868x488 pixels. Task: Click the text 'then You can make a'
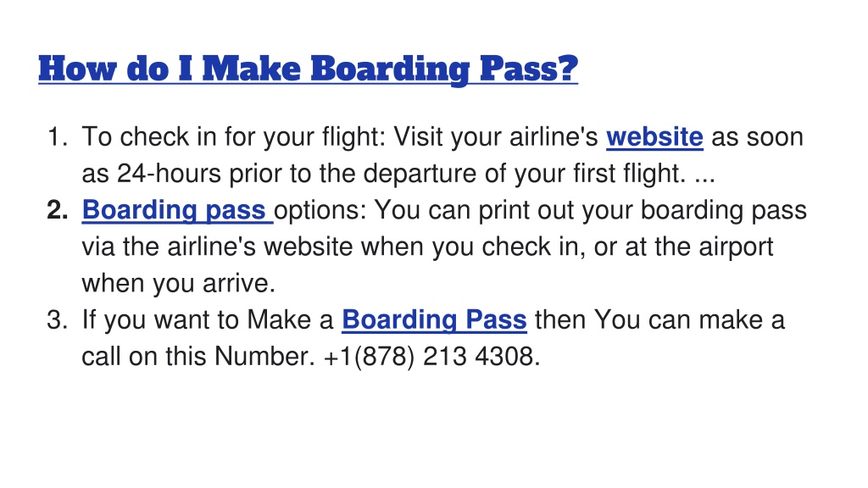[x=659, y=319]
